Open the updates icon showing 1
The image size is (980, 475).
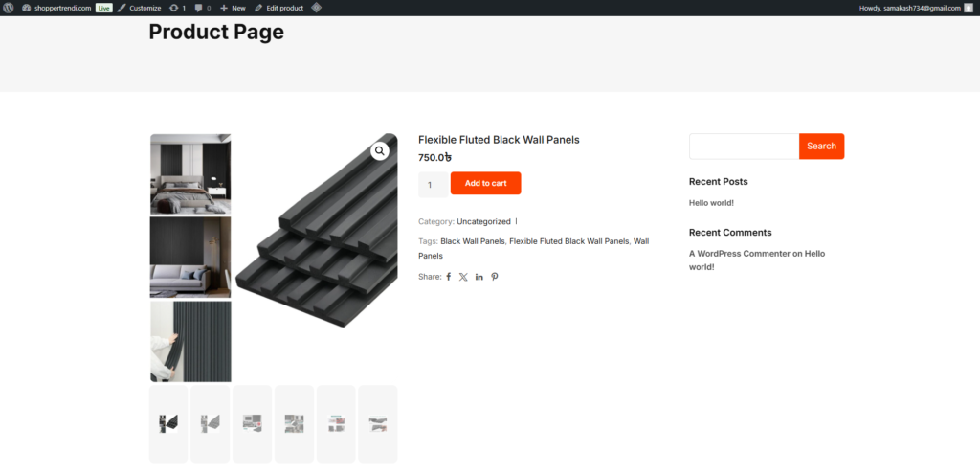click(x=177, y=8)
